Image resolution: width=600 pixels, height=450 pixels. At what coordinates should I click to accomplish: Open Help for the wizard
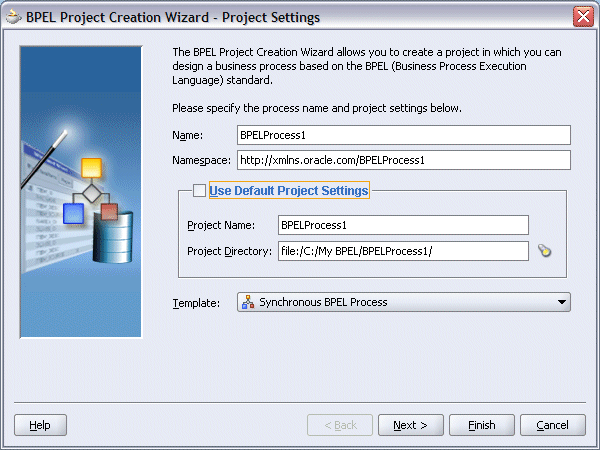coord(40,425)
